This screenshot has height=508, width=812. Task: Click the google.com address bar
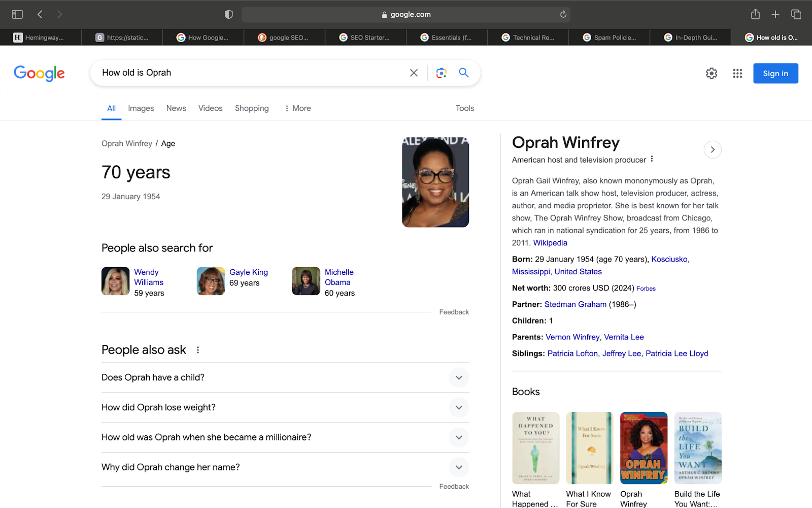[406, 15]
